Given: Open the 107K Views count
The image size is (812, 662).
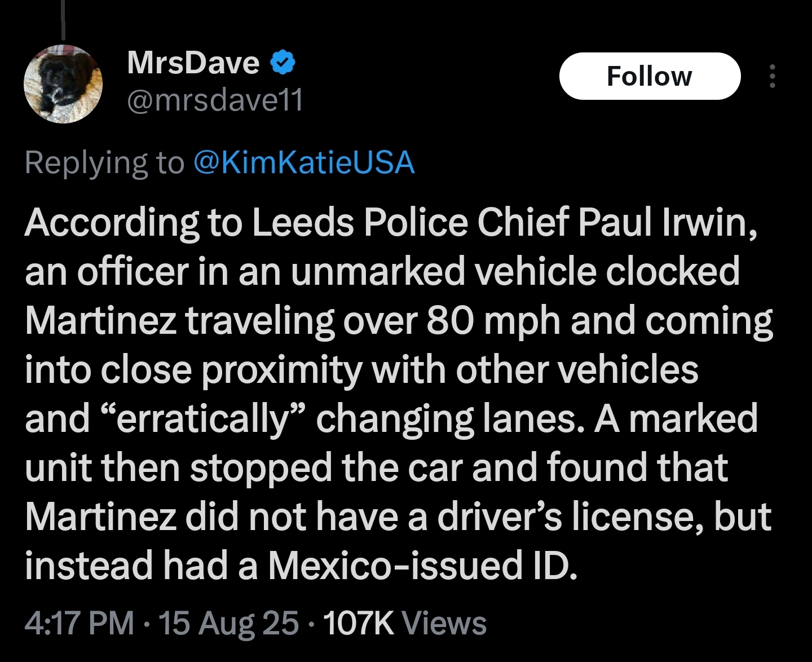Looking at the screenshot, I should tap(404, 623).
